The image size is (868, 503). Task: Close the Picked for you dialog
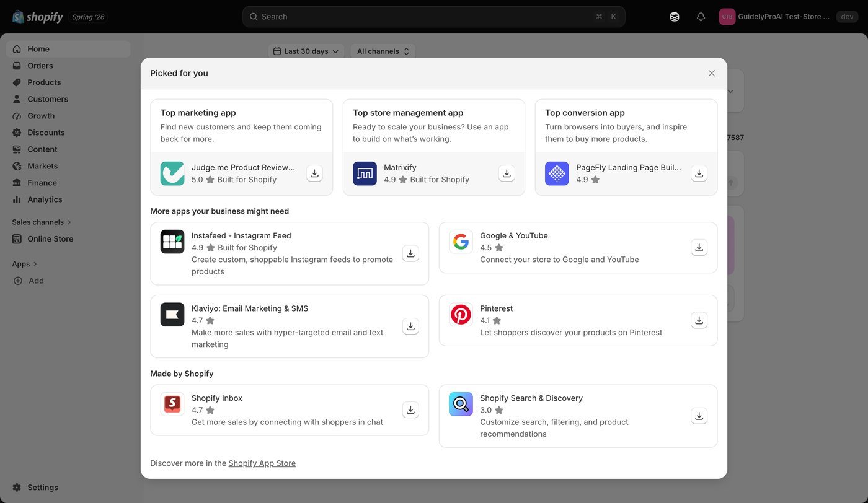(712, 73)
